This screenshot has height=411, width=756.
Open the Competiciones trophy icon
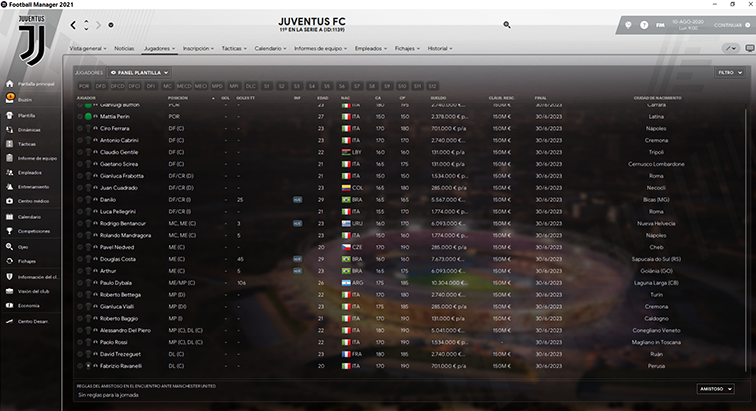[10, 231]
